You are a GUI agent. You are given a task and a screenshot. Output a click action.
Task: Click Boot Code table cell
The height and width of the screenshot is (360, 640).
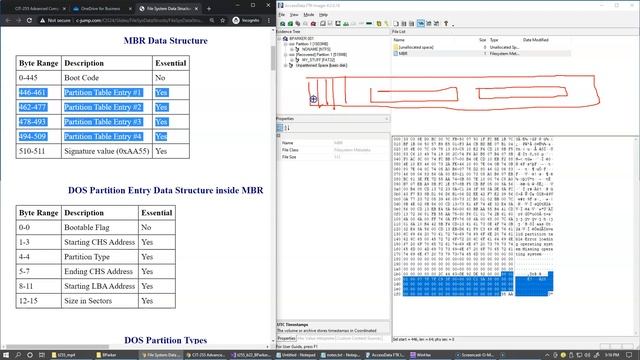tap(107, 78)
